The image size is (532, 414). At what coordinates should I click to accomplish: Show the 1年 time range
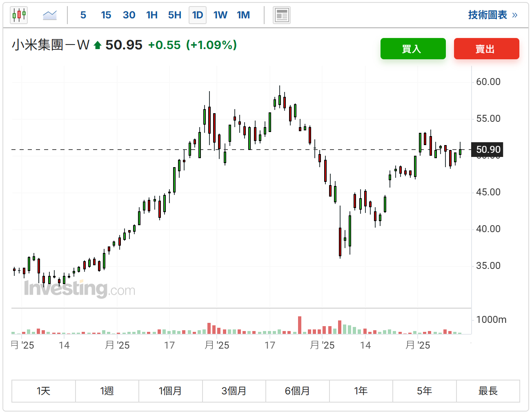click(361, 391)
